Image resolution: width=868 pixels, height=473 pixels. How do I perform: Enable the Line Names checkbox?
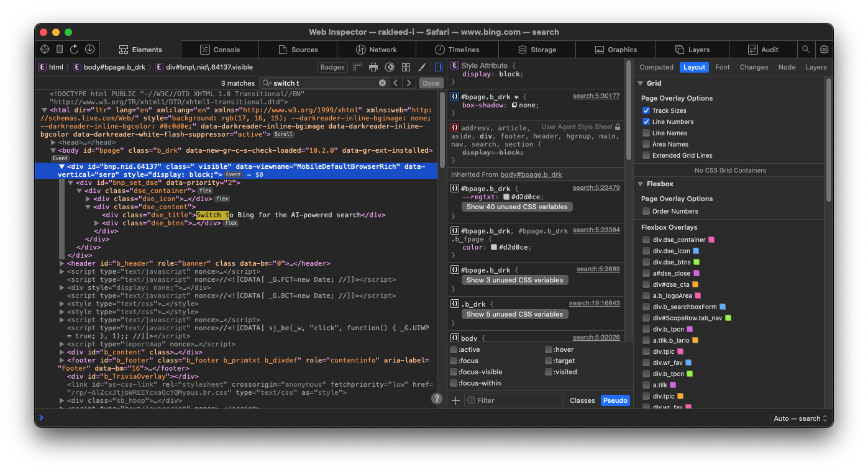coord(646,133)
